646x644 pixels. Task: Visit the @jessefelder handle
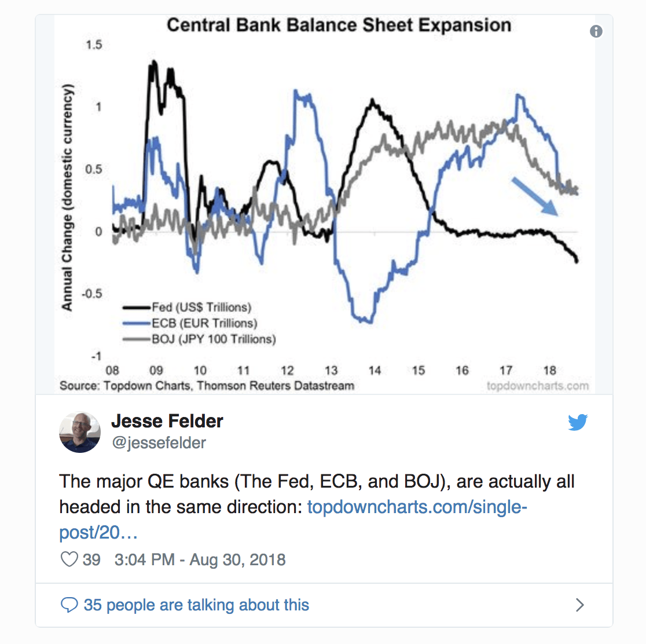[159, 443]
